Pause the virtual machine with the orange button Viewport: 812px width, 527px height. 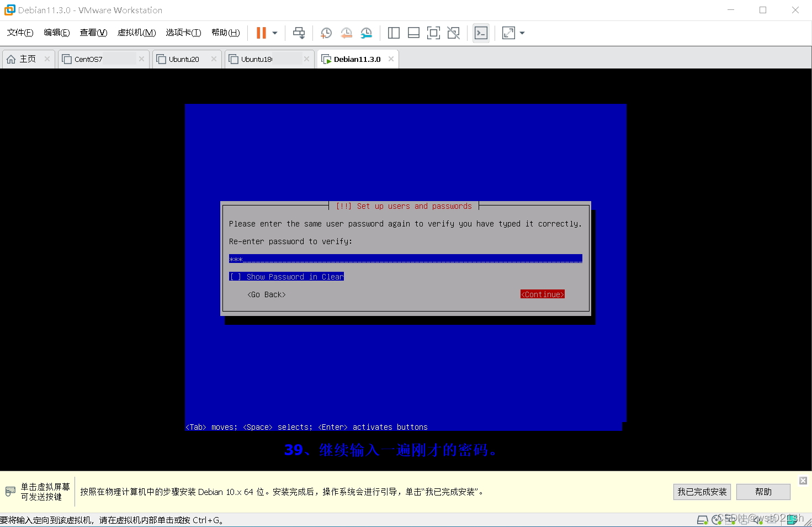[x=261, y=33]
